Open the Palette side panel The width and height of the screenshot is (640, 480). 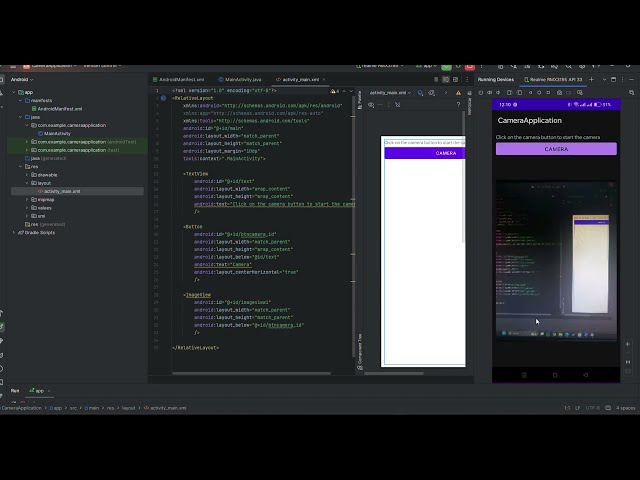click(x=360, y=100)
